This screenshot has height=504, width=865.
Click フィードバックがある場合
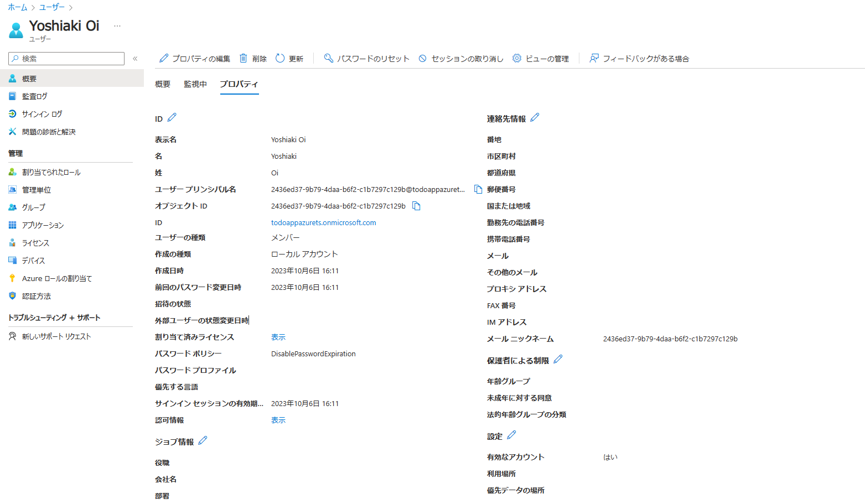point(639,58)
